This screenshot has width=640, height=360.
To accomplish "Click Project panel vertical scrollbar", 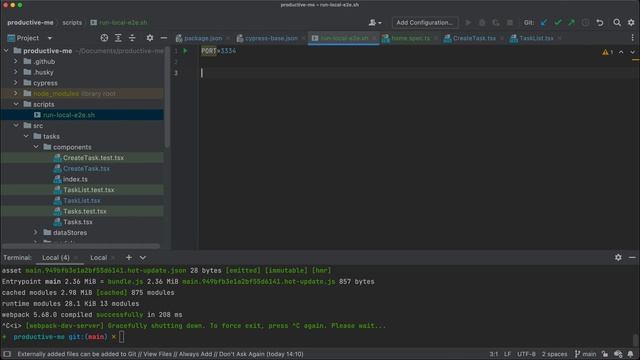I will pos(167,98).
